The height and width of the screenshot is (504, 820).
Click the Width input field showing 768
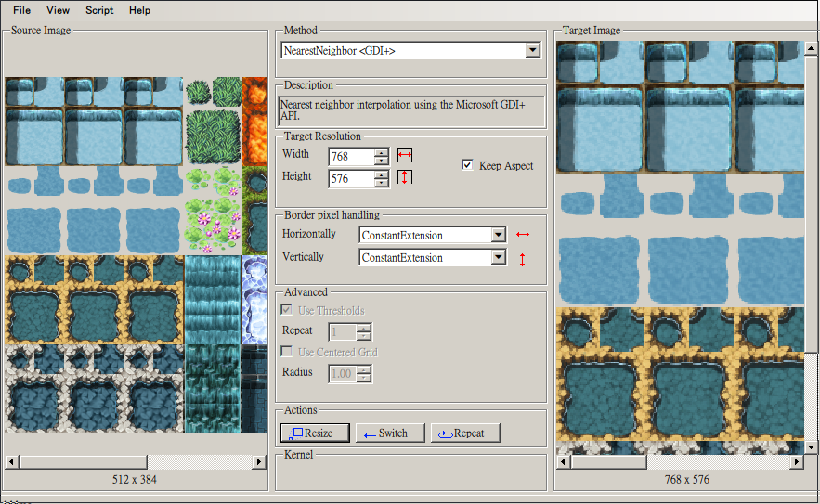pos(351,156)
